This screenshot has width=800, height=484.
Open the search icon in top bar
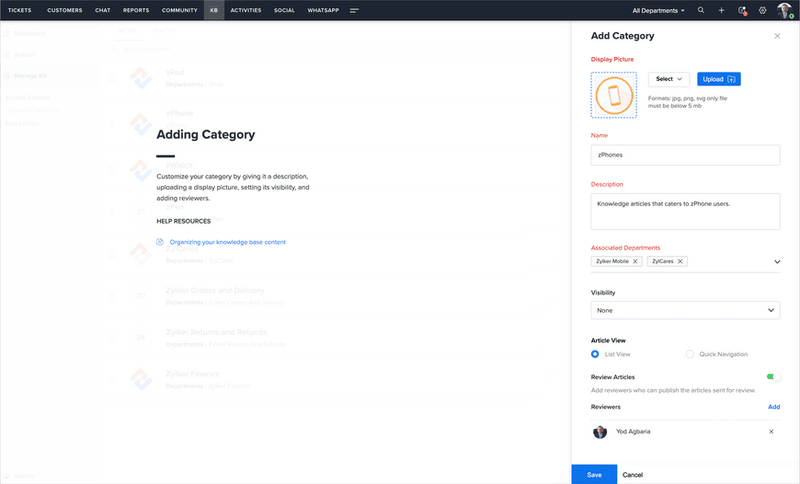(x=701, y=10)
